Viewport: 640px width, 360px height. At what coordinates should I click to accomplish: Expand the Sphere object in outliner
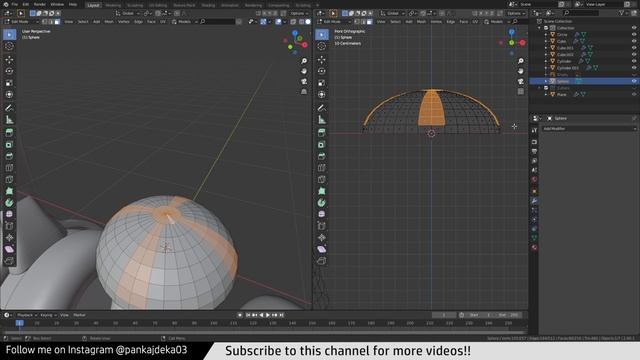pos(546,81)
